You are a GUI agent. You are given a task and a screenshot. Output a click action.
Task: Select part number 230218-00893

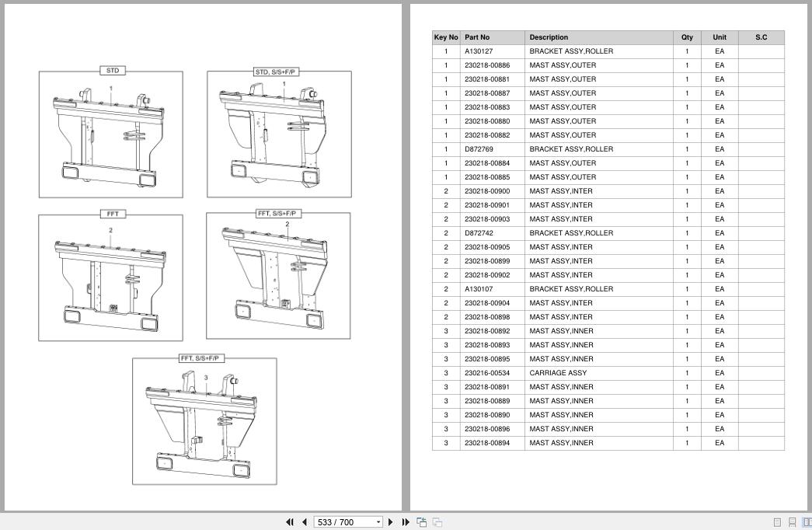tap(486, 345)
